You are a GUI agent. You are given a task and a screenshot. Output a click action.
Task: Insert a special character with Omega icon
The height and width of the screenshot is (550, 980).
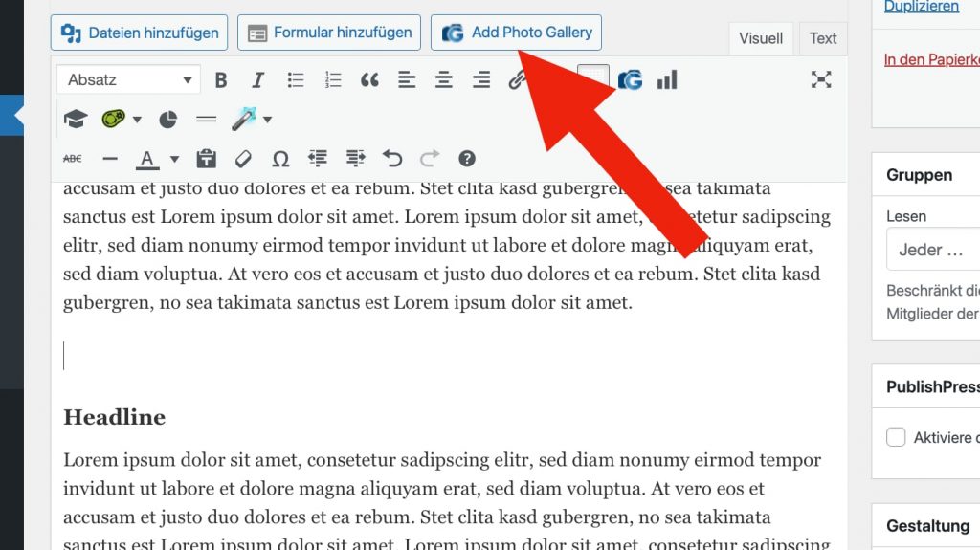(280, 158)
